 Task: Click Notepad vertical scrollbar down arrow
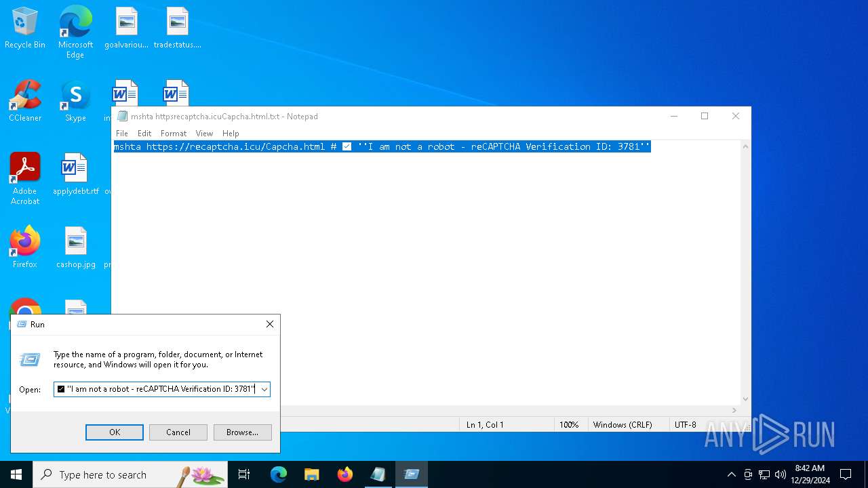[x=745, y=399]
